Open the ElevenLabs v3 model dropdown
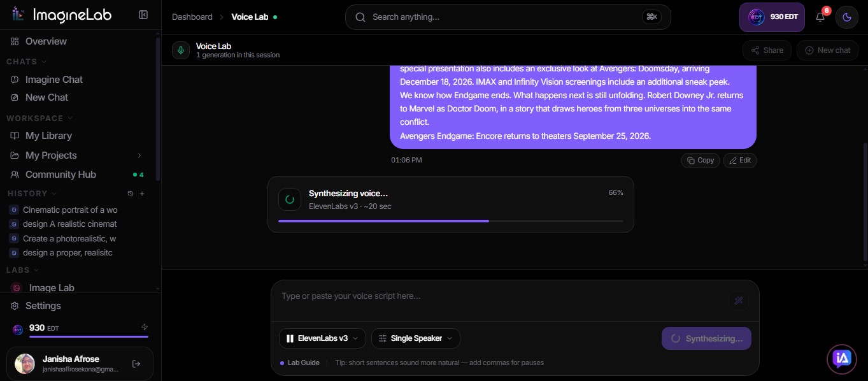868x381 pixels. [322, 338]
